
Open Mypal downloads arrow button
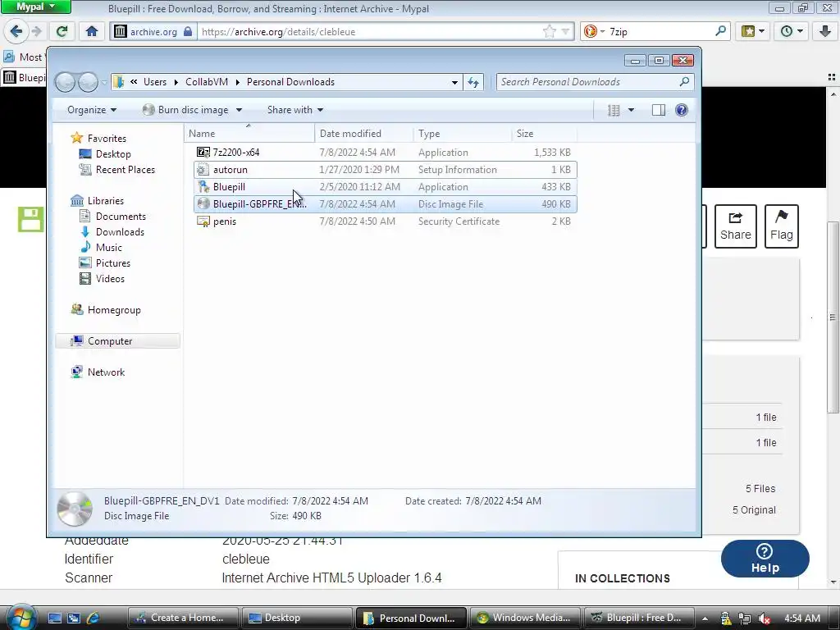click(x=825, y=32)
